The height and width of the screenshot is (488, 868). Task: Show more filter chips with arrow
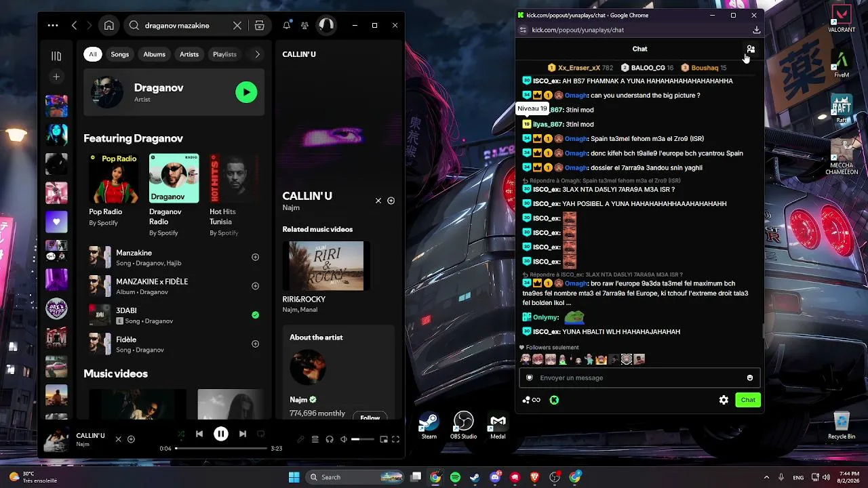[x=257, y=54]
